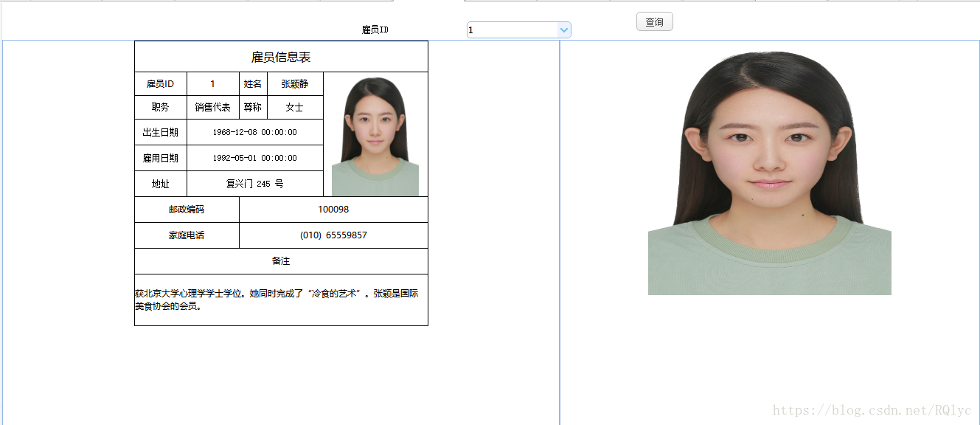Click the large employee photo on right
This screenshot has width=980, height=425.
tap(770, 173)
